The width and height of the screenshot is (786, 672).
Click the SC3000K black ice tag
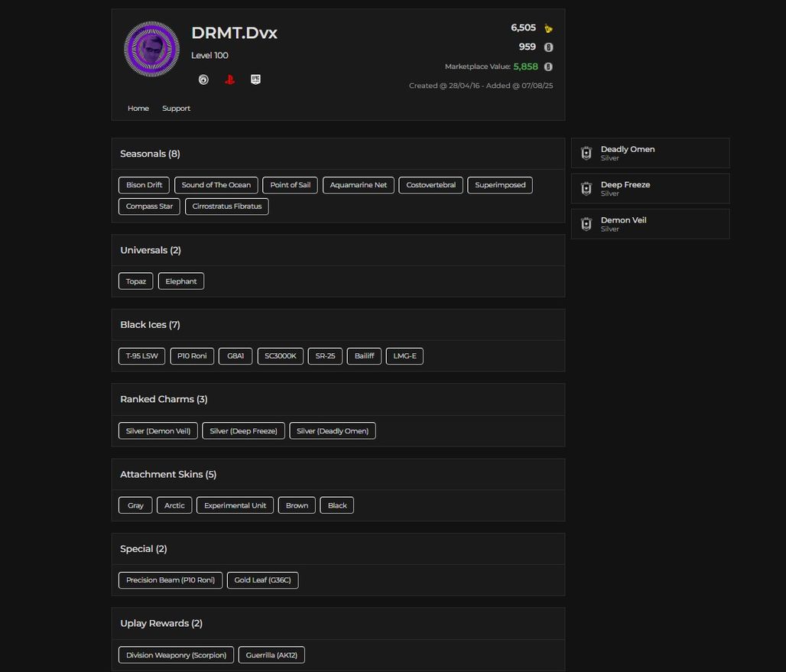click(280, 355)
